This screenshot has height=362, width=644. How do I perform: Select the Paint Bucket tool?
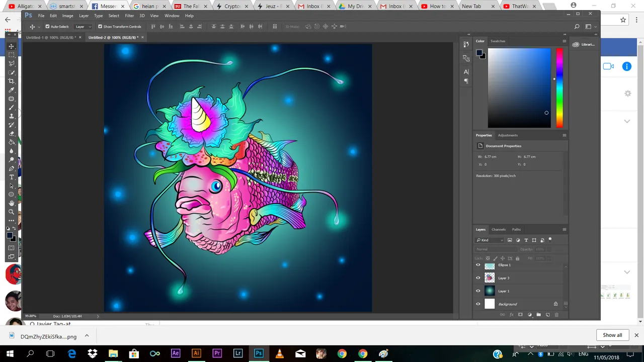click(11, 142)
